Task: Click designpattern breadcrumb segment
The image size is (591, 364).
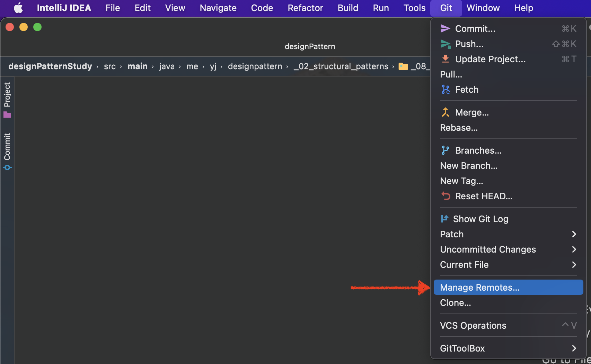Action: pos(255,66)
